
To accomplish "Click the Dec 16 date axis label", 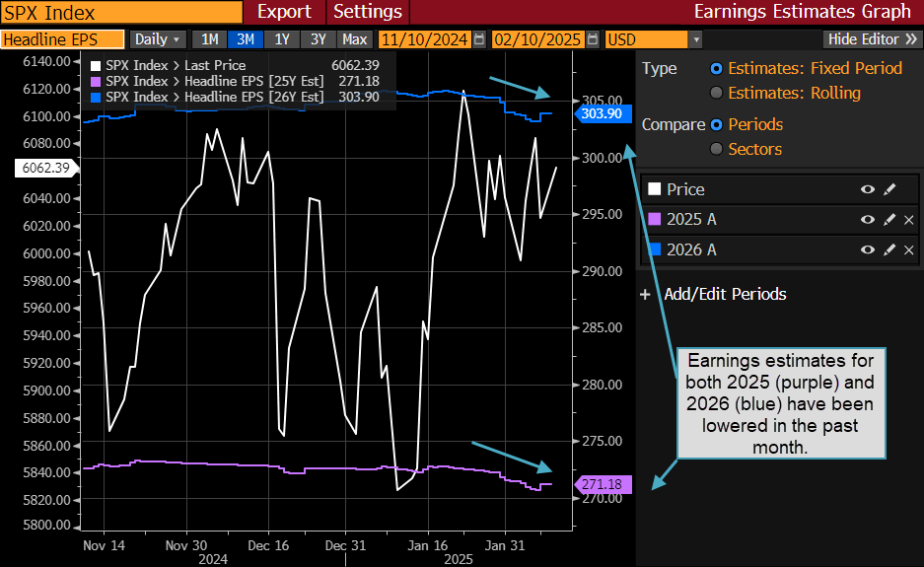I will (268, 545).
